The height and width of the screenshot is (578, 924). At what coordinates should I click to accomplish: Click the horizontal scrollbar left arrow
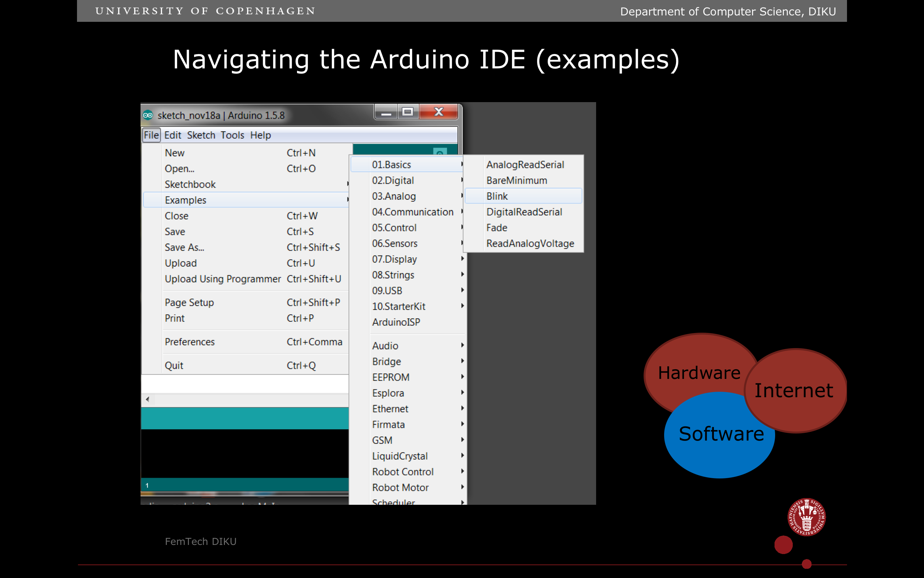tap(147, 399)
